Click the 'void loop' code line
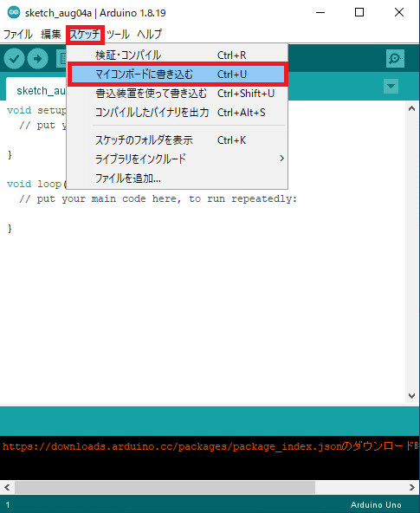420x513 pixels. click(x=36, y=184)
